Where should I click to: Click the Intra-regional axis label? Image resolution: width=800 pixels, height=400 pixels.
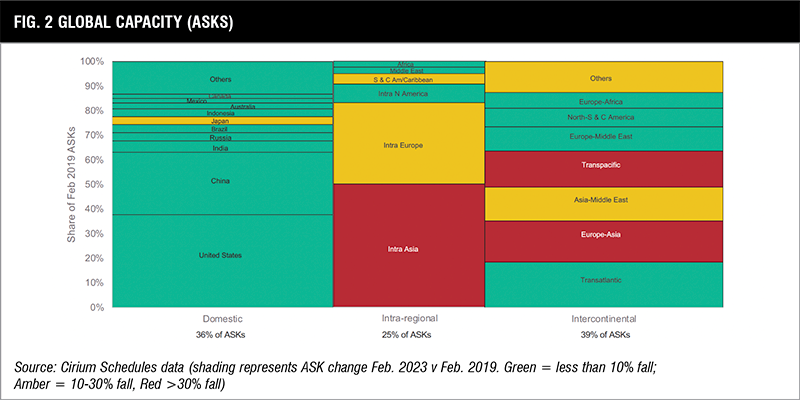click(409, 319)
